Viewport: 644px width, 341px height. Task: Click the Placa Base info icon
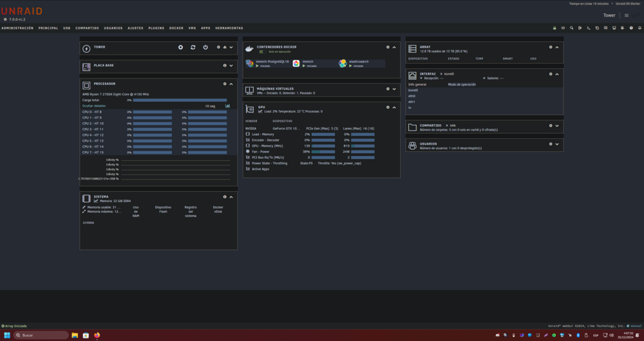[225, 65]
